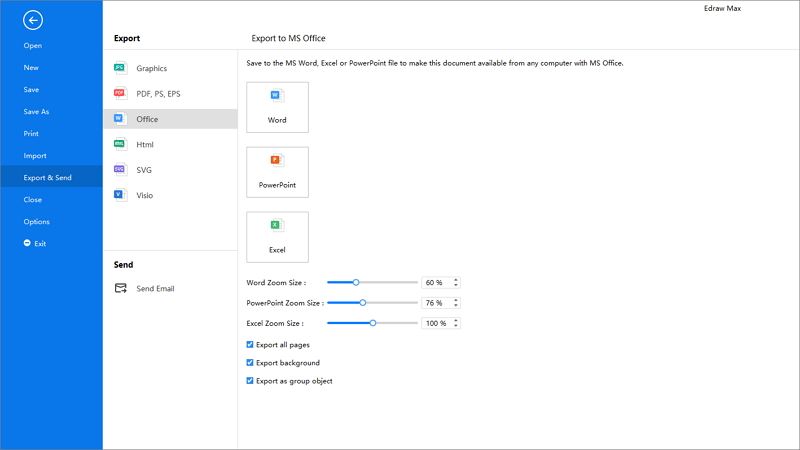This screenshot has width=800, height=450.
Task: Click the Visio file icon
Action: click(120, 195)
